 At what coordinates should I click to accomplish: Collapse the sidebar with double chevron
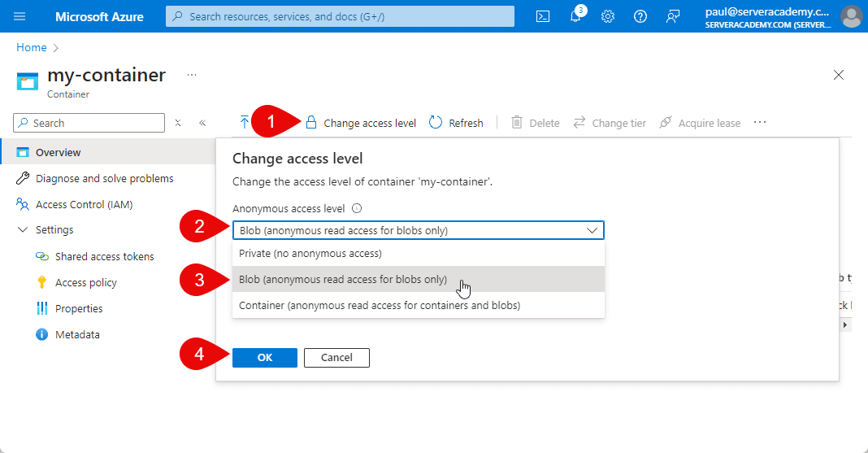pyautogui.click(x=202, y=123)
